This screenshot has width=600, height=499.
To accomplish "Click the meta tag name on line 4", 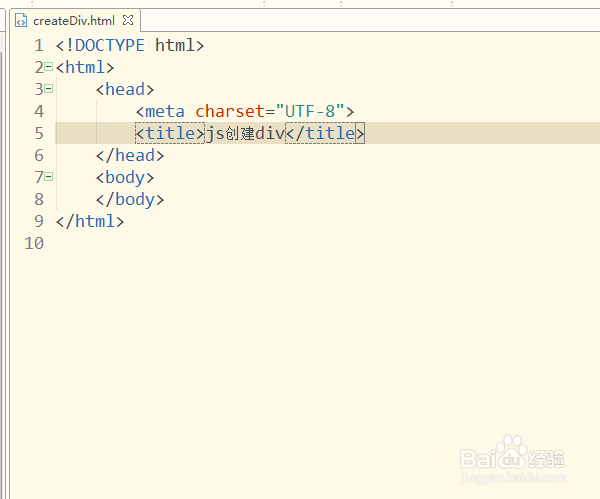I will click(x=165, y=111).
